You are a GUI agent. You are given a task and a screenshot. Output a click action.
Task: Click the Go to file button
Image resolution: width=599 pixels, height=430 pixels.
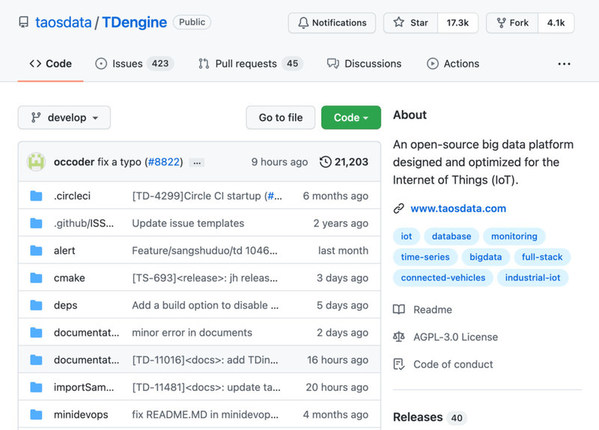click(x=281, y=118)
